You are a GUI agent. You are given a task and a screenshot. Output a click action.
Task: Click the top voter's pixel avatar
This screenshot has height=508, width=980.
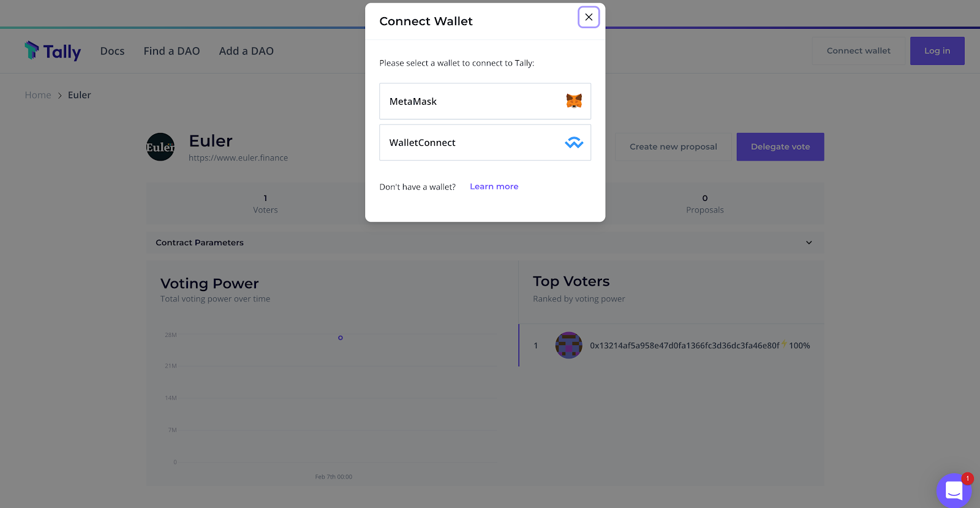pos(568,346)
